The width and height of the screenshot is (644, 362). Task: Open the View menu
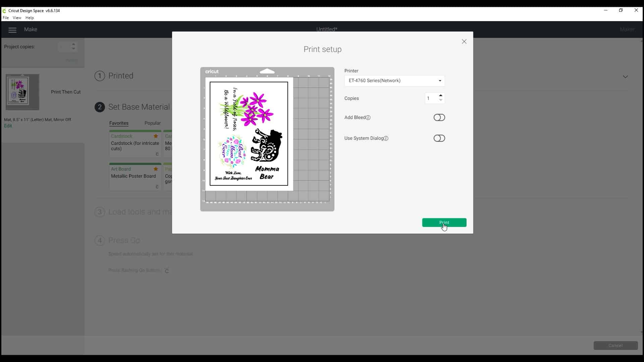tap(17, 18)
